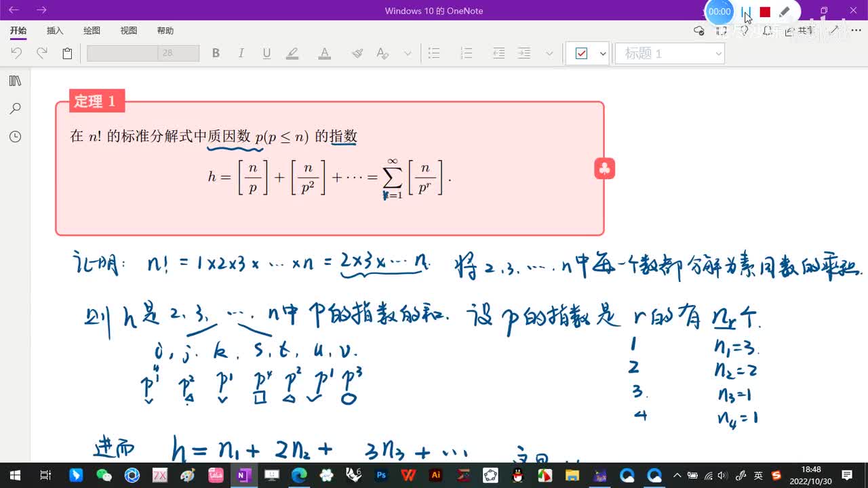Click the font name box
The image size is (868, 488).
(x=122, y=53)
